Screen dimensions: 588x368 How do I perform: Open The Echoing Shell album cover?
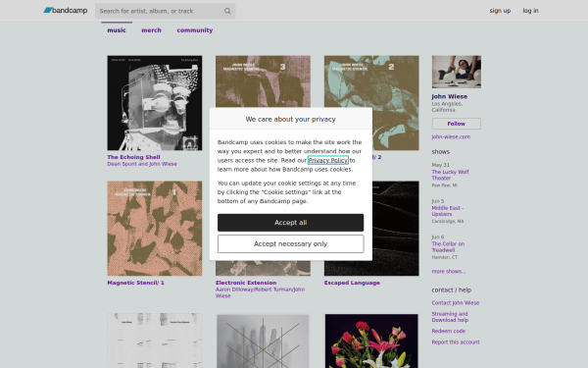pyautogui.click(x=155, y=103)
